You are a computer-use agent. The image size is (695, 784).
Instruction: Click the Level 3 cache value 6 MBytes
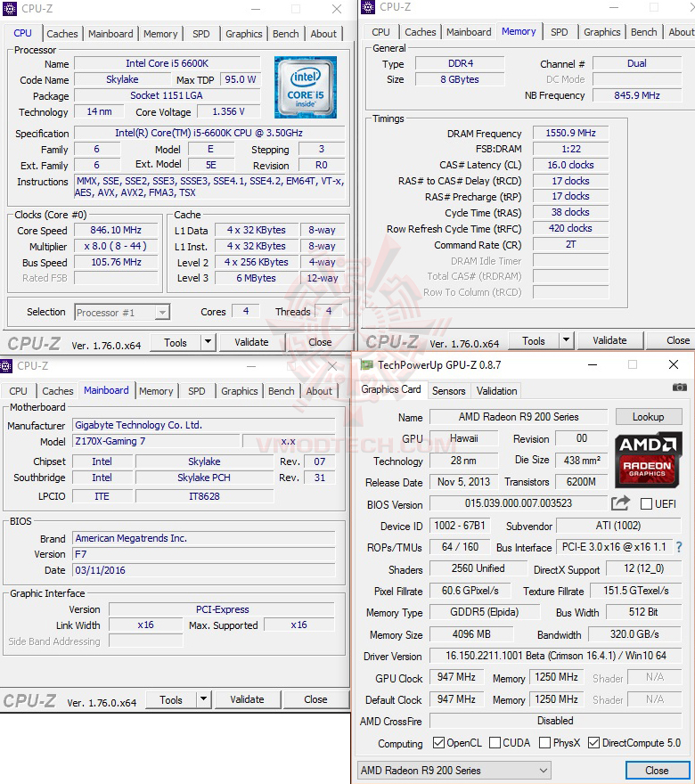coord(256,278)
